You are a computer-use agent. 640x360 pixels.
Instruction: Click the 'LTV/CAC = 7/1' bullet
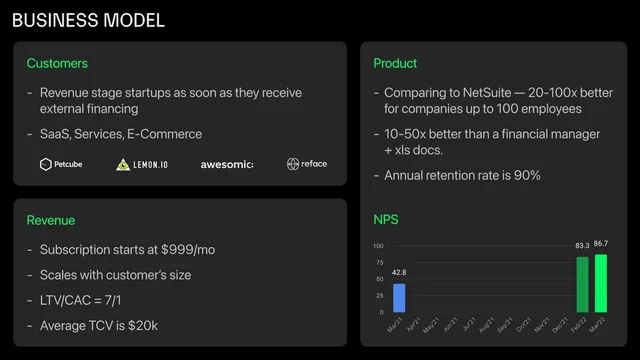80,300
